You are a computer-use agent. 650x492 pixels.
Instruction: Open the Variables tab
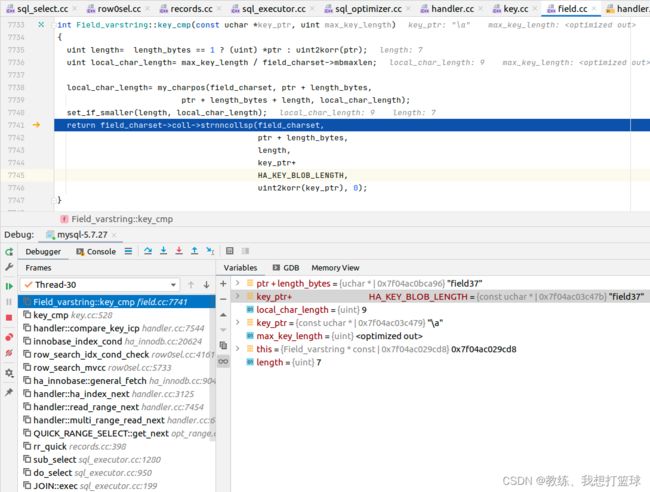pos(240,268)
